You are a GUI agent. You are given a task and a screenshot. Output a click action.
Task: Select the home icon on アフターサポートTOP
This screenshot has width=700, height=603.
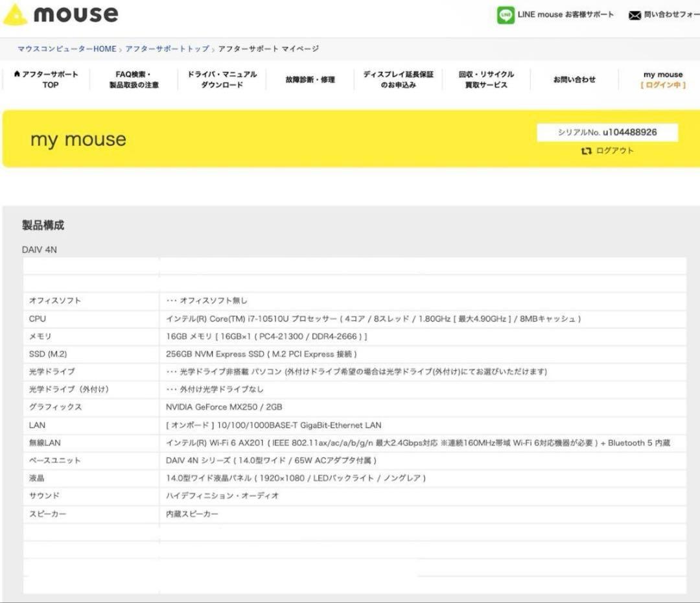pyautogui.click(x=16, y=74)
